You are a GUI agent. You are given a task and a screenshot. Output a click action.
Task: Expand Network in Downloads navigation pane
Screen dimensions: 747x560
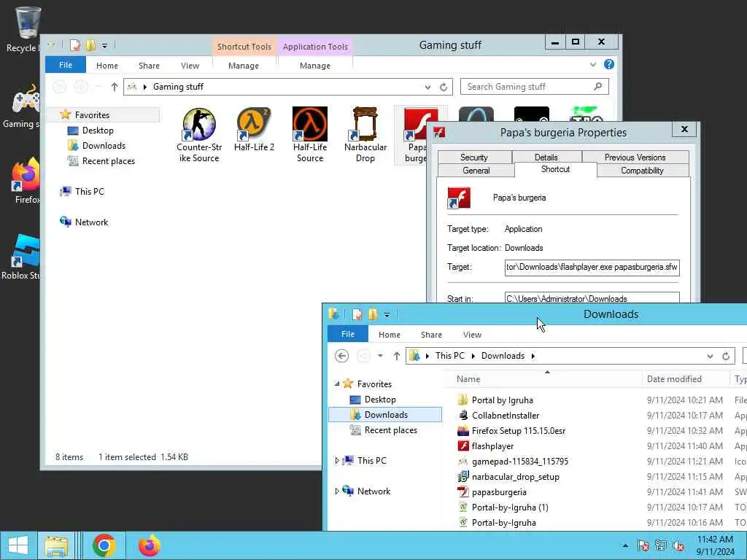click(x=337, y=491)
